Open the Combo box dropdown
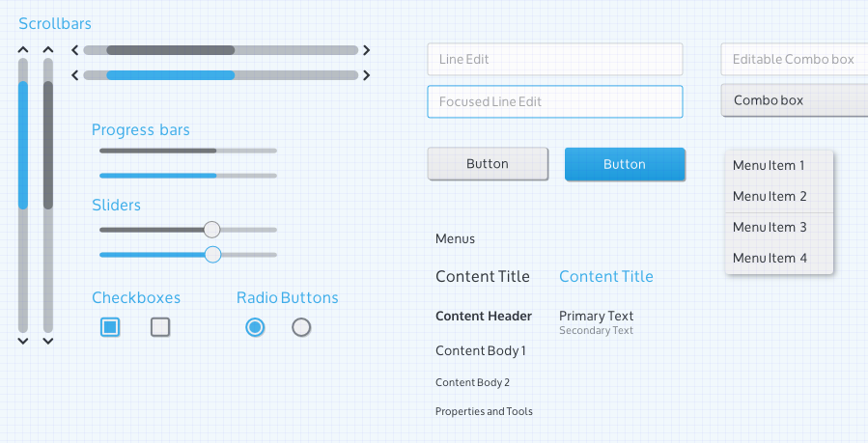 [x=794, y=100]
